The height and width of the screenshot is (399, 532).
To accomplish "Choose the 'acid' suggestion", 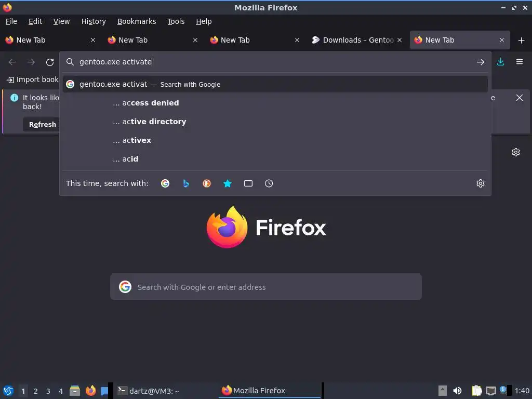I will point(275,159).
